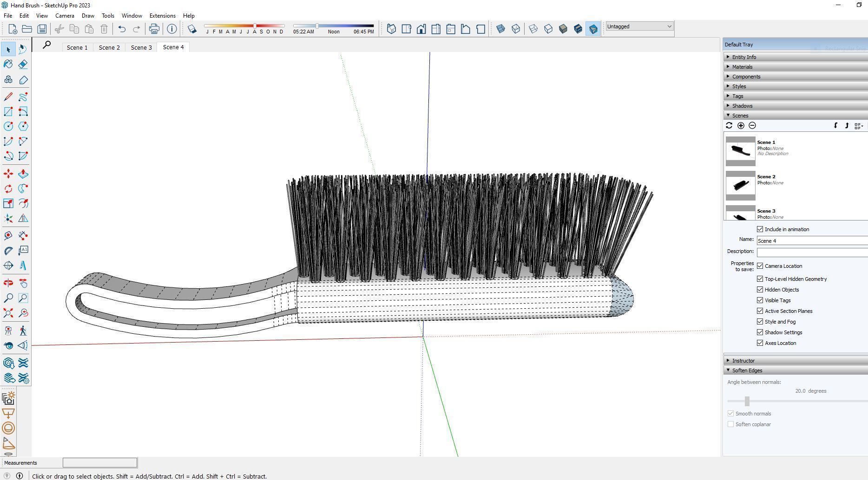Viewport: 868px width, 480px height.
Task: Click the Add Scene plus icon
Action: tap(741, 126)
